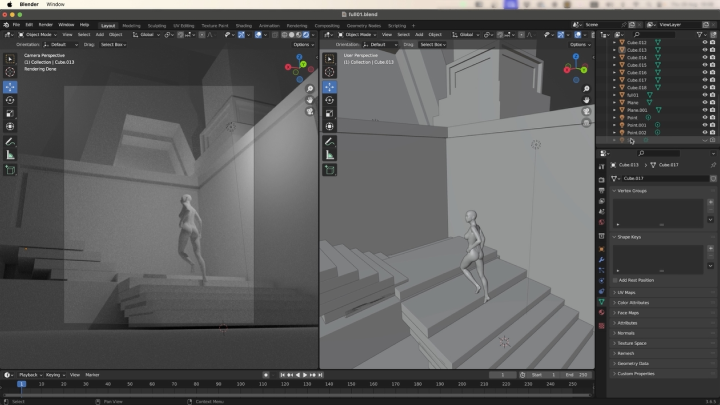Enable the Add Rest Position checkbox
The height and width of the screenshot is (405, 720).
[x=616, y=279]
